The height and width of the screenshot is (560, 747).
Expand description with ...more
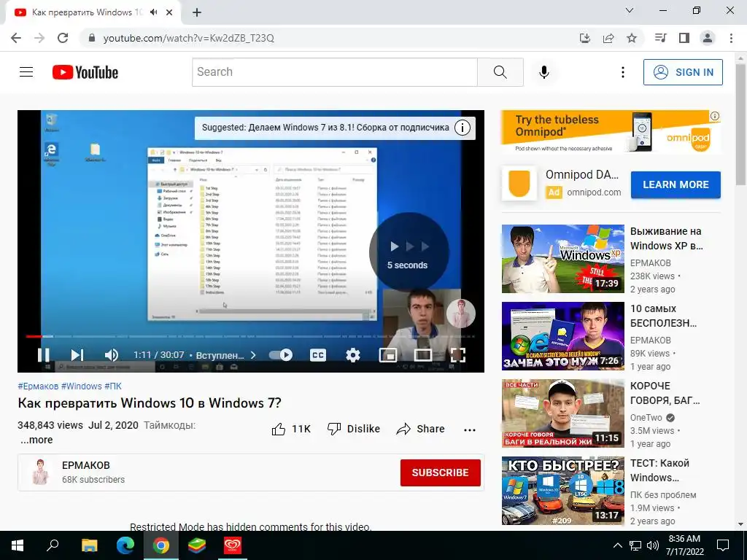[x=36, y=440]
